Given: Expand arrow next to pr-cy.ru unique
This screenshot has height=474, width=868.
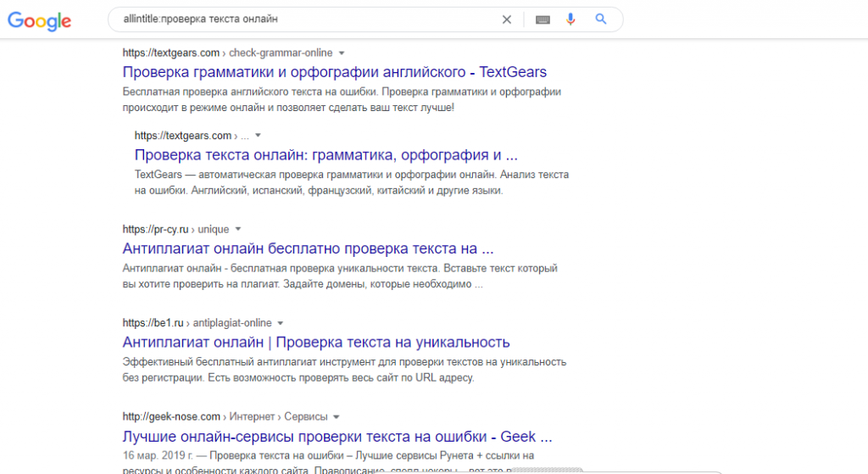Looking at the screenshot, I should pos(238,229).
